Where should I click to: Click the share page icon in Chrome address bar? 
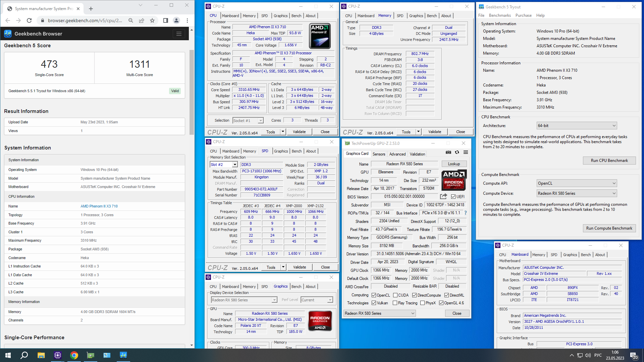142,20
